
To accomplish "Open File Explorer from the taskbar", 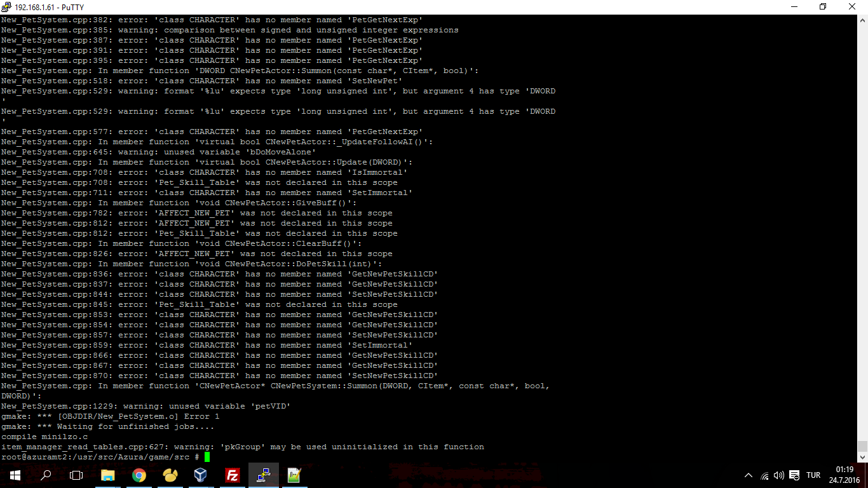I will 107,475.
